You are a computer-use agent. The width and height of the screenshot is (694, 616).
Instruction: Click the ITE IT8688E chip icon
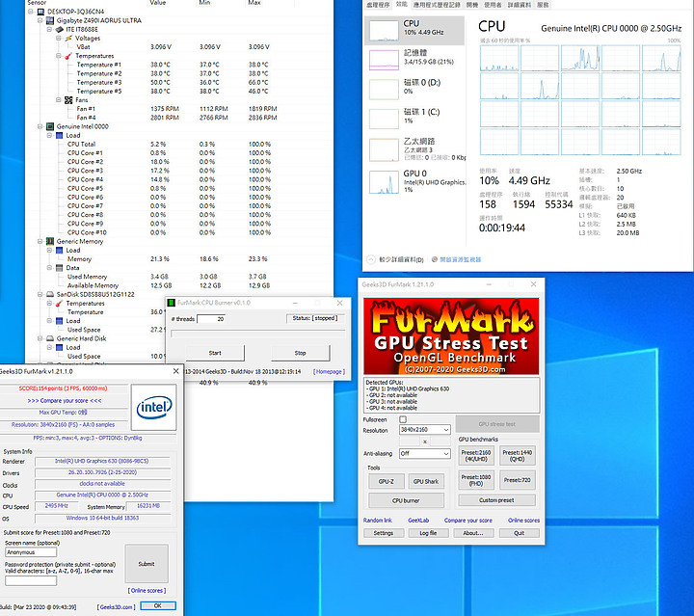coord(60,29)
